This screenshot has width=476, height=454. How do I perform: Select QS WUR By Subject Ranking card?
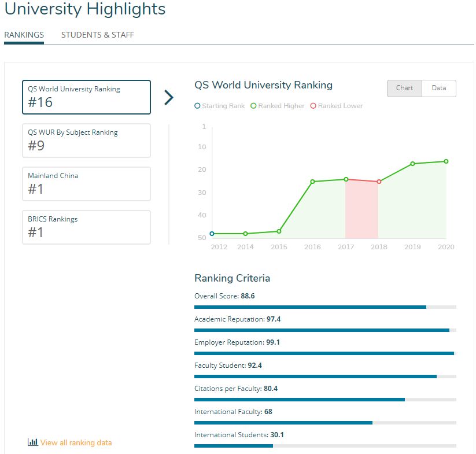click(87, 141)
